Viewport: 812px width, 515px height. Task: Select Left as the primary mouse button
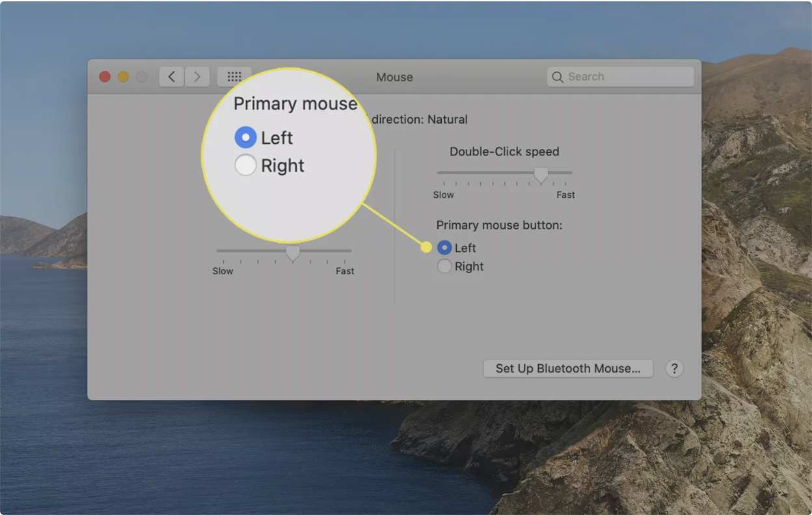click(444, 248)
